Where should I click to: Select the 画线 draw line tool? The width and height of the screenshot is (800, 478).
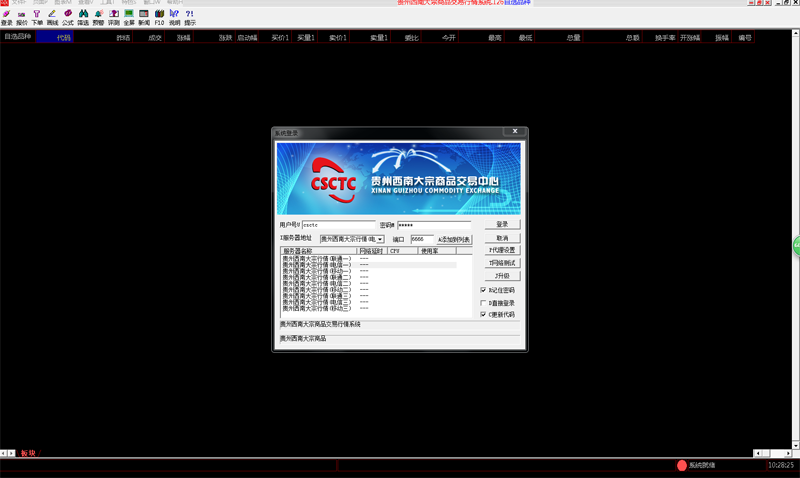(52, 17)
